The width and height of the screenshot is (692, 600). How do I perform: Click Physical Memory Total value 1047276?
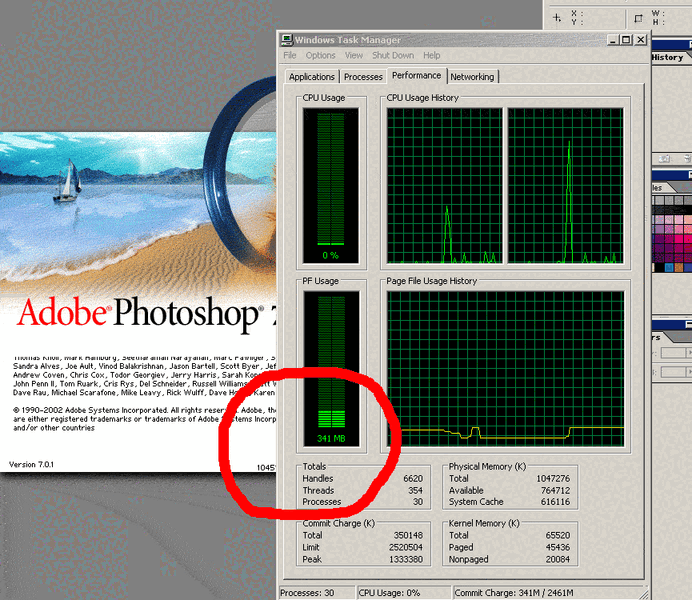(x=553, y=479)
